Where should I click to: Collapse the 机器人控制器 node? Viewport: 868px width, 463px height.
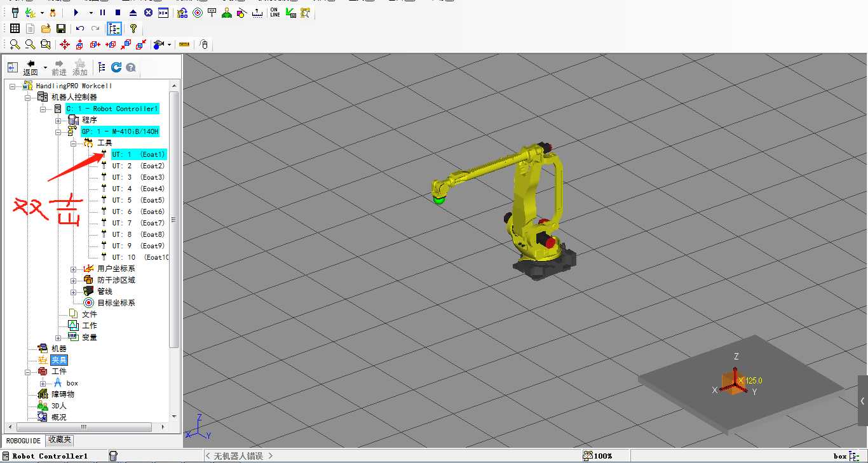[27, 97]
